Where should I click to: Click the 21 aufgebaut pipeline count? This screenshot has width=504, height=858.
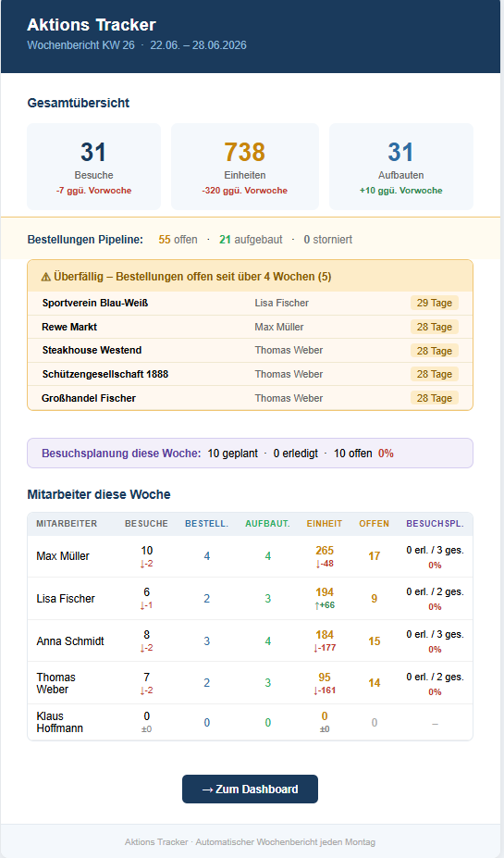251,240
